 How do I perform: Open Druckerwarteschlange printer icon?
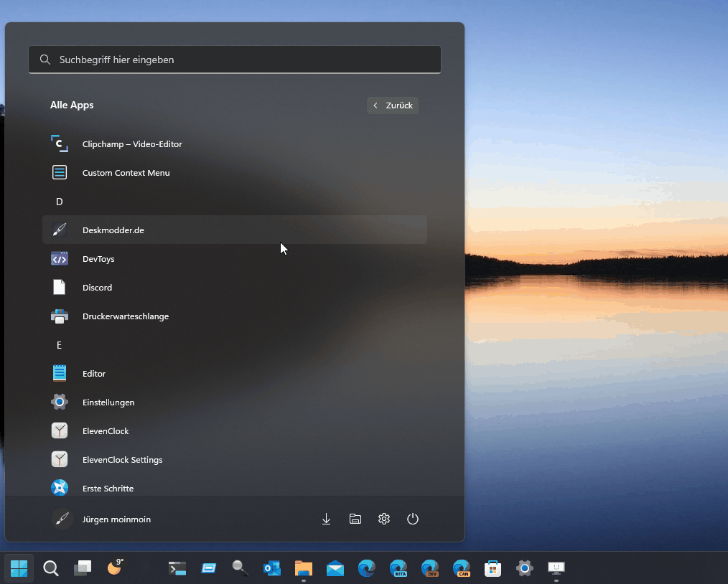pyautogui.click(x=60, y=316)
